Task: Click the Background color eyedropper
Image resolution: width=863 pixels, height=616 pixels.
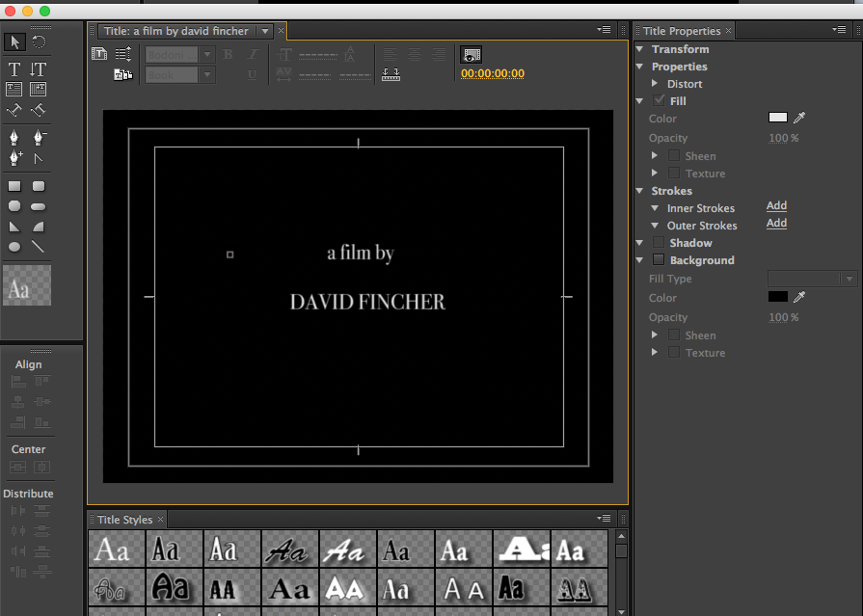Action: coord(799,297)
